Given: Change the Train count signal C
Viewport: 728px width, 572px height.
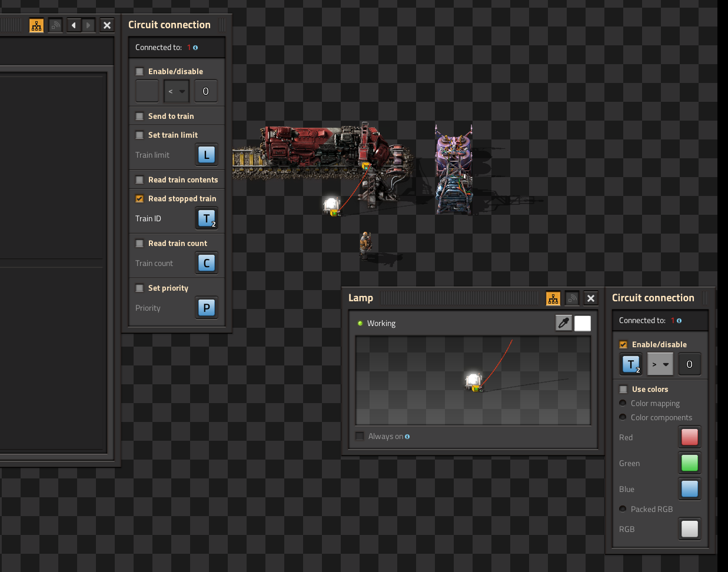Looking at the screenshot, I should coord(207,263).
